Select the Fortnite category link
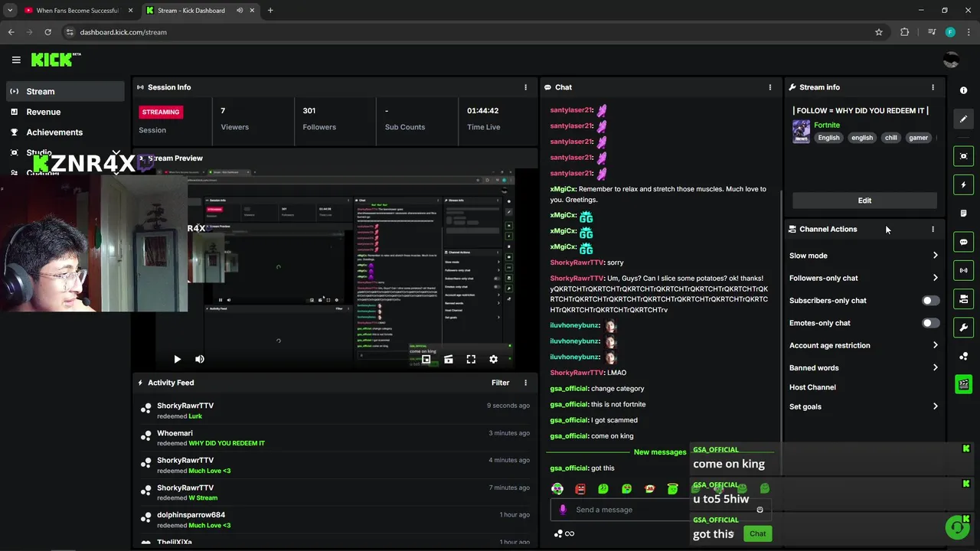The height and width of the screenshot is (551, 980). (827, 125)
